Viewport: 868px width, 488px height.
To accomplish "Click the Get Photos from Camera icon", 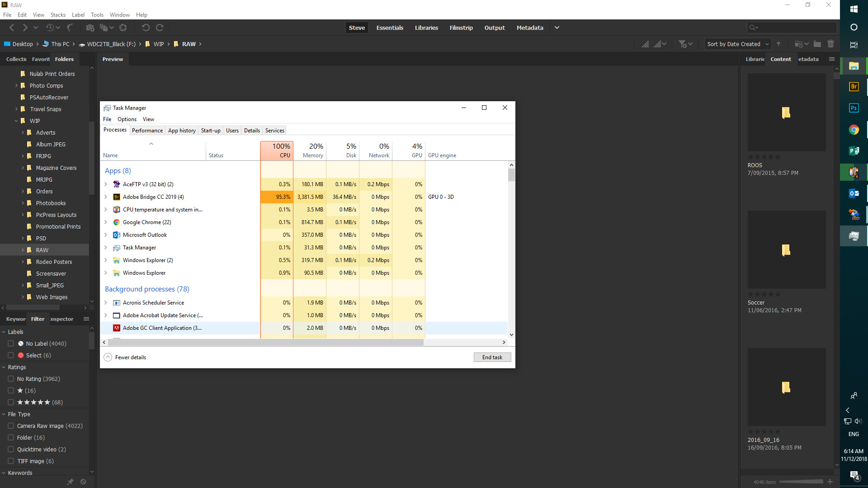I will point(90,28).
